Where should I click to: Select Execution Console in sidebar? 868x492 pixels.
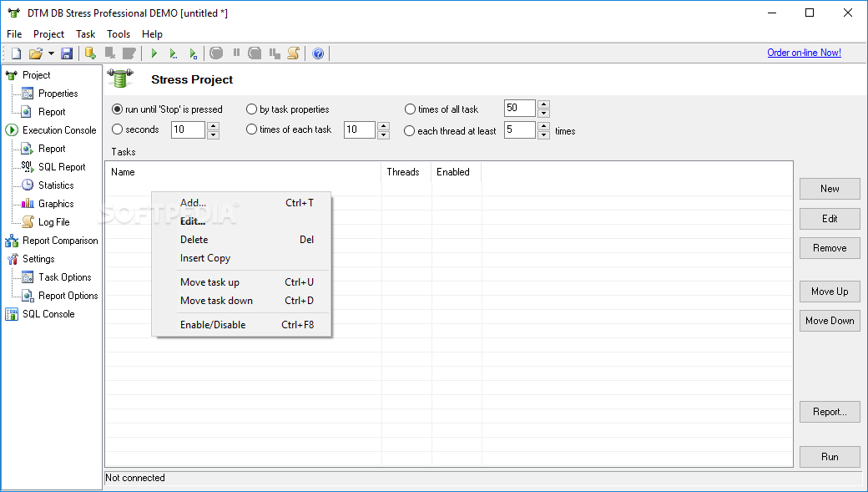(59, 129)
